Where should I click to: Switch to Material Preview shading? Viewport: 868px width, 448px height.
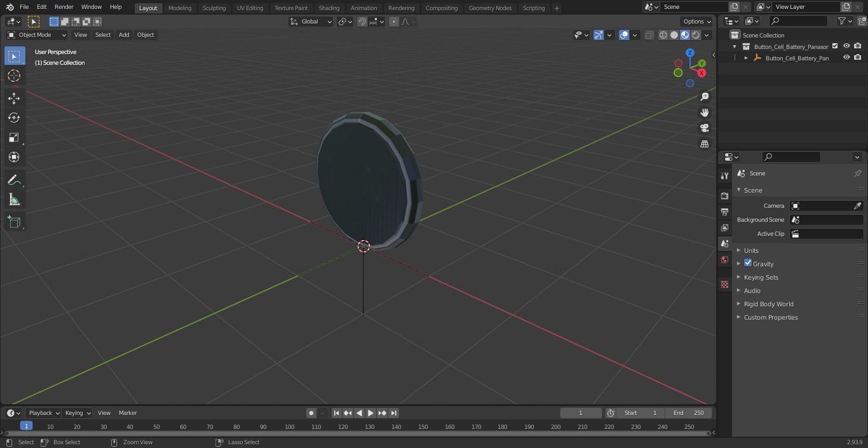point(685,35)
